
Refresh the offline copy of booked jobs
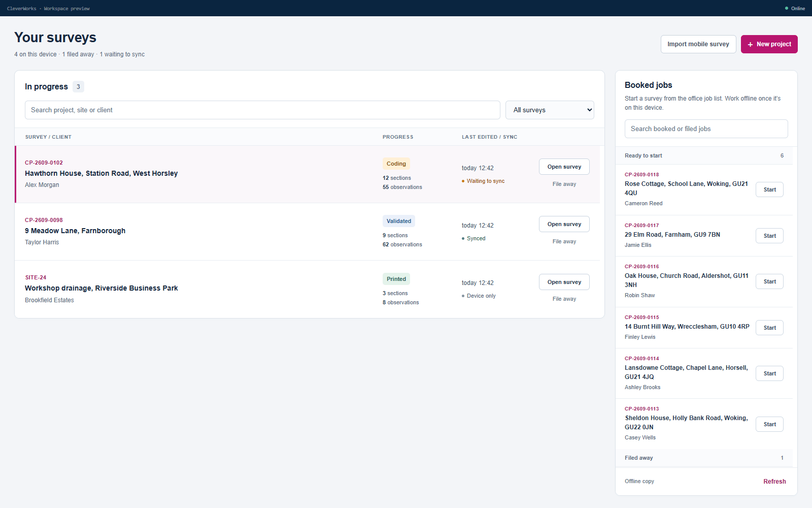pos(774,482)
